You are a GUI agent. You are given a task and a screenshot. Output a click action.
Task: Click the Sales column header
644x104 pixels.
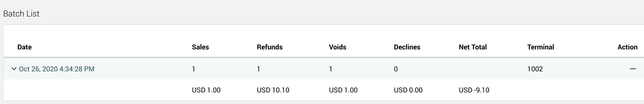click(x=200, y=47)
